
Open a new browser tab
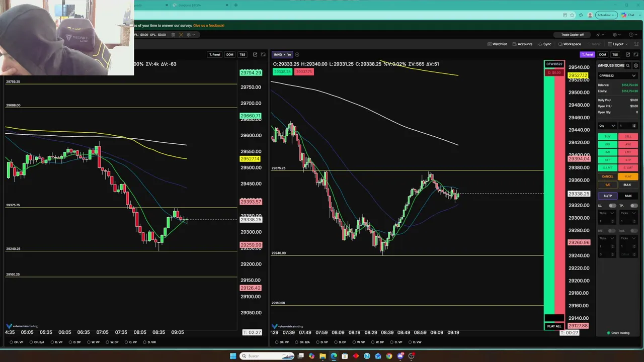[x=235, y=5]
